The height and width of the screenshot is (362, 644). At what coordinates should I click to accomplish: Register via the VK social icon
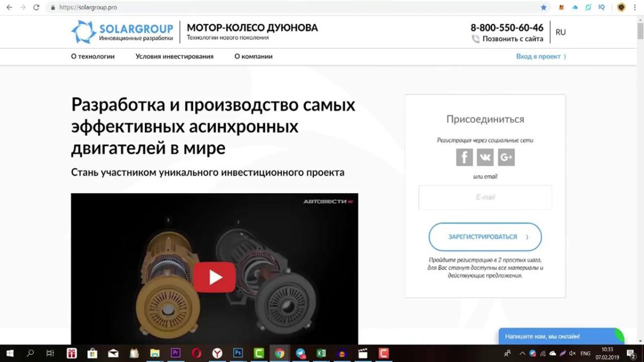tap(485, 157)
